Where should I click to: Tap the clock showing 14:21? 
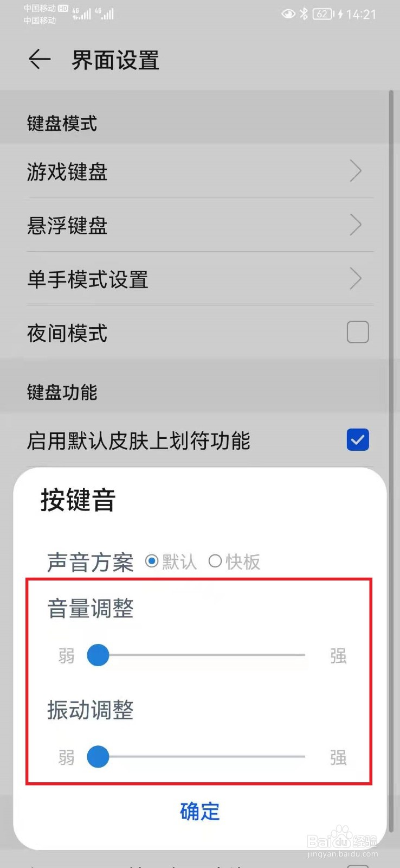tap(361, 14)
